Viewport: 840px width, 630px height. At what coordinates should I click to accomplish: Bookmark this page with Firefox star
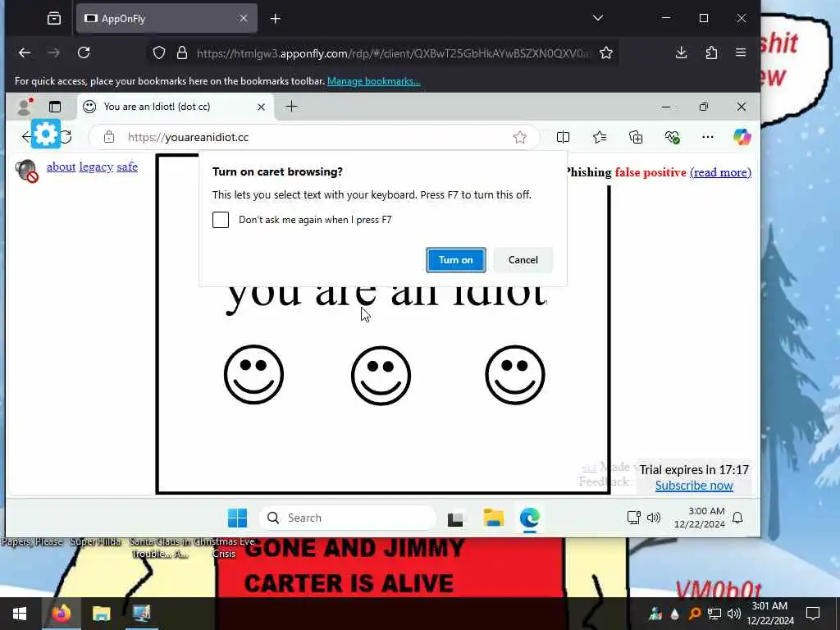point(606,52)
